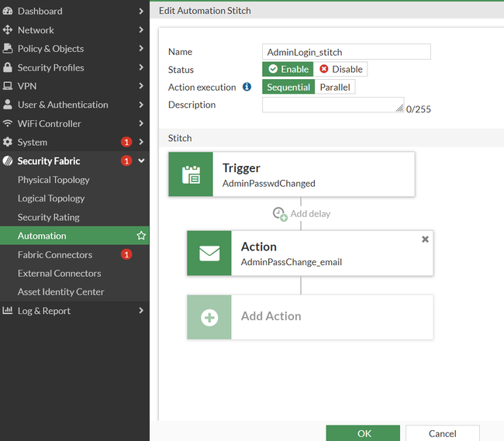The image size is (504, 441).
Task: Expand the Dashboard menu chevron
Action: pos(141,11)
